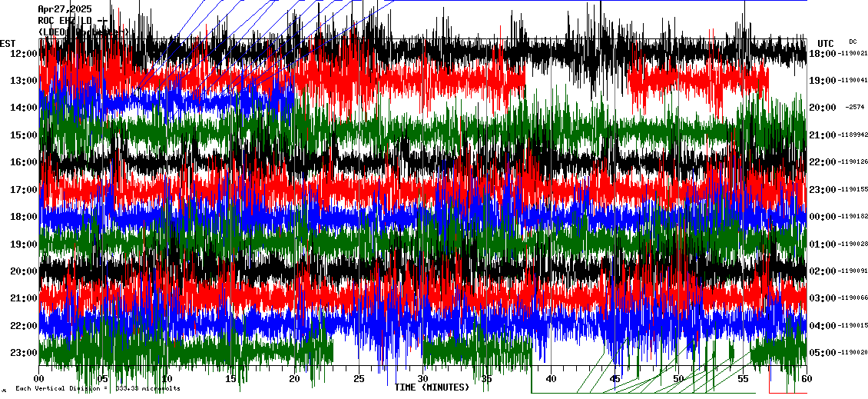Click minute 45 on the time axis

[615, 379]
